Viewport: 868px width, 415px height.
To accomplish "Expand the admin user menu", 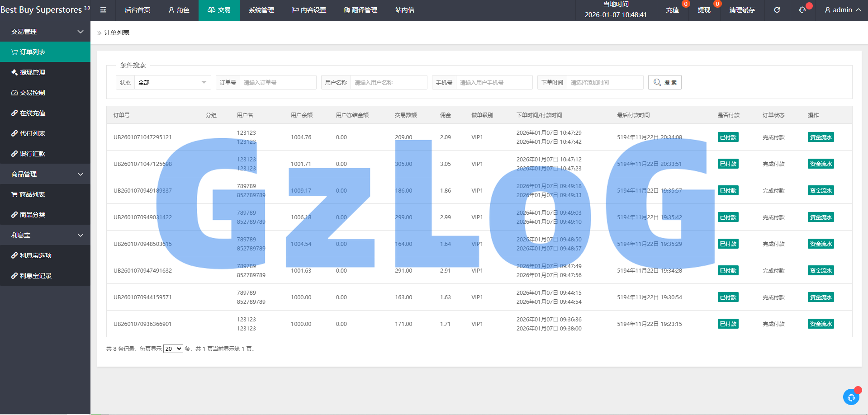I will click(x=843, y=10).
